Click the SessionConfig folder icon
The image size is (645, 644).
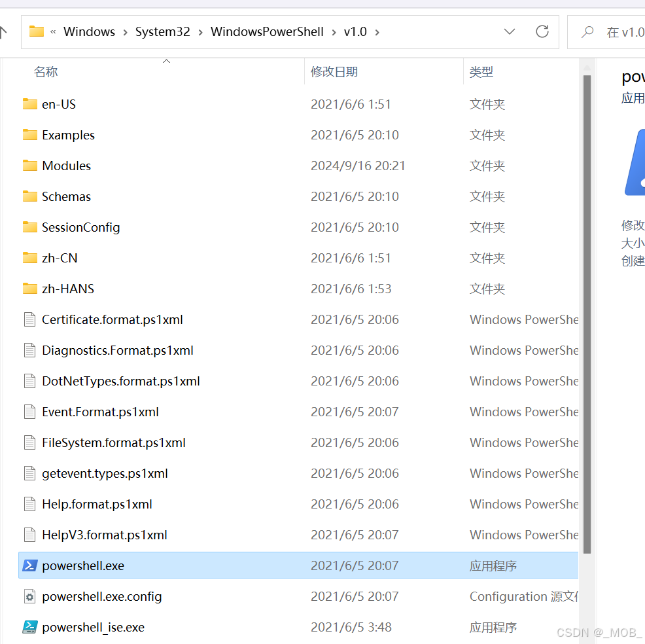tap(30, 226)
